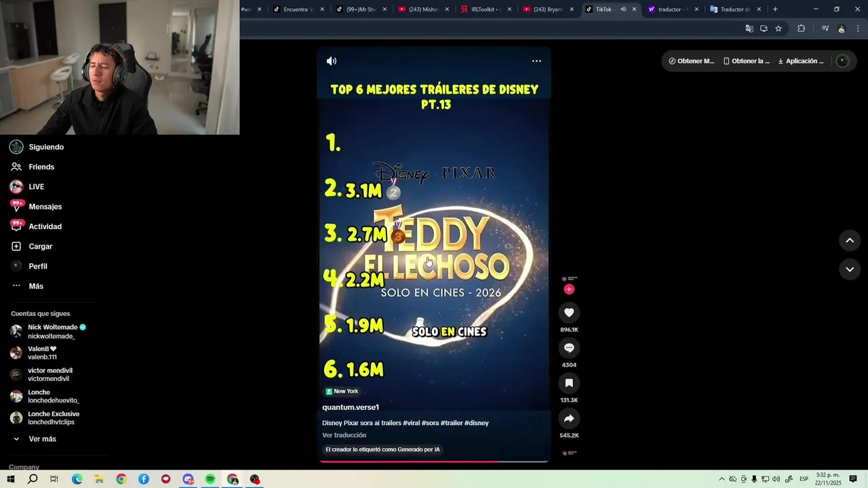
Task: Follow creator with the red plus icon
Action: tap(569, 289)
